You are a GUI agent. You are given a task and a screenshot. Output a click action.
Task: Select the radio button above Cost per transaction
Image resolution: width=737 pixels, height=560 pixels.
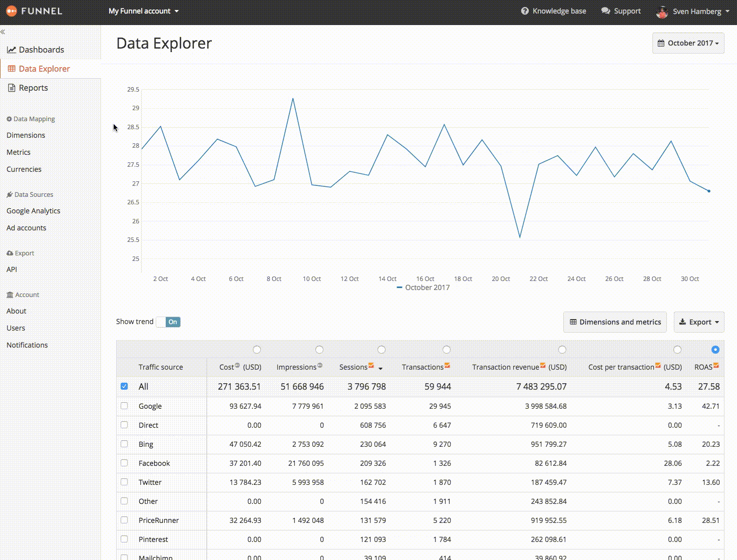tap(677, 350)
